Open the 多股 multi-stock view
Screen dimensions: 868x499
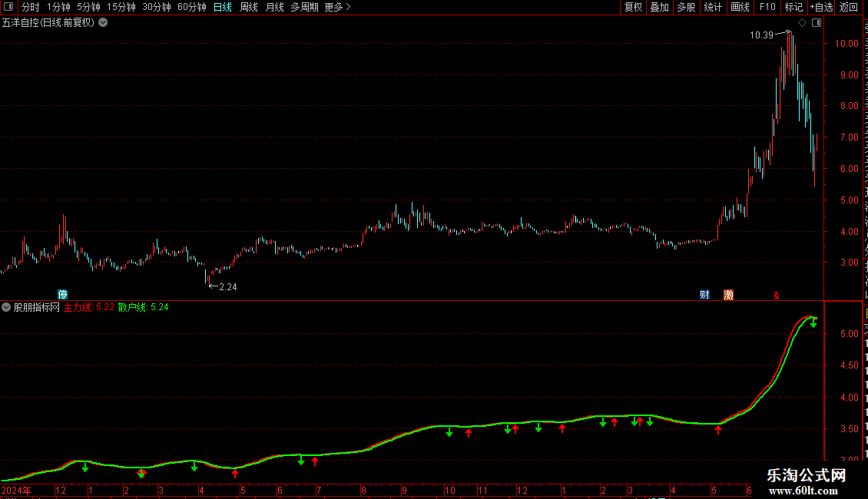[x=687, y=7]
